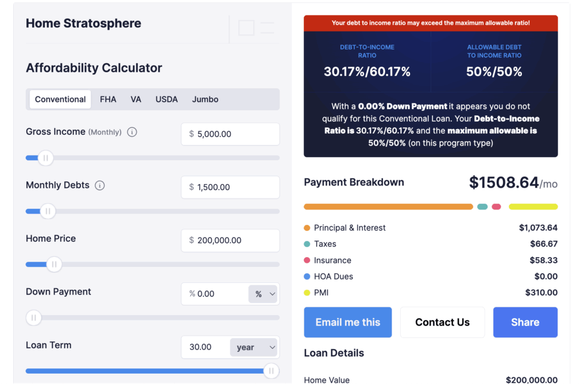Click the Gross Income info icon
Screen dimensions: 588x384
click(x=132, y=132)
